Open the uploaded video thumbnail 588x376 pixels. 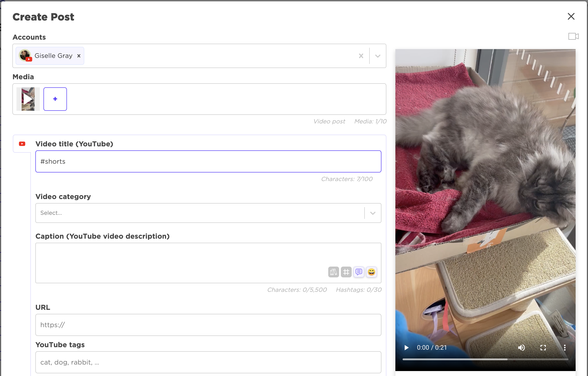(28, 99)
